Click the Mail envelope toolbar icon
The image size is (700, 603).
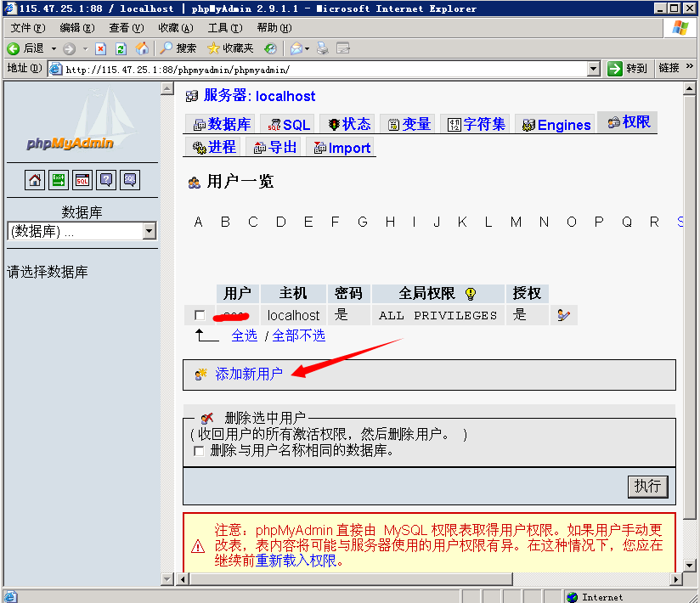click(x=296, y=48)
